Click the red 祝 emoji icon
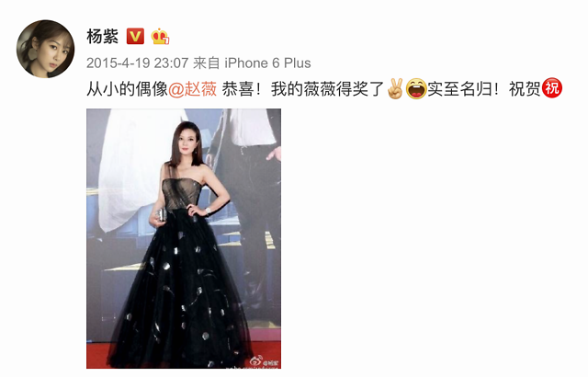Image resolution: width=588 pixels, height=377 pixels. 552,88
